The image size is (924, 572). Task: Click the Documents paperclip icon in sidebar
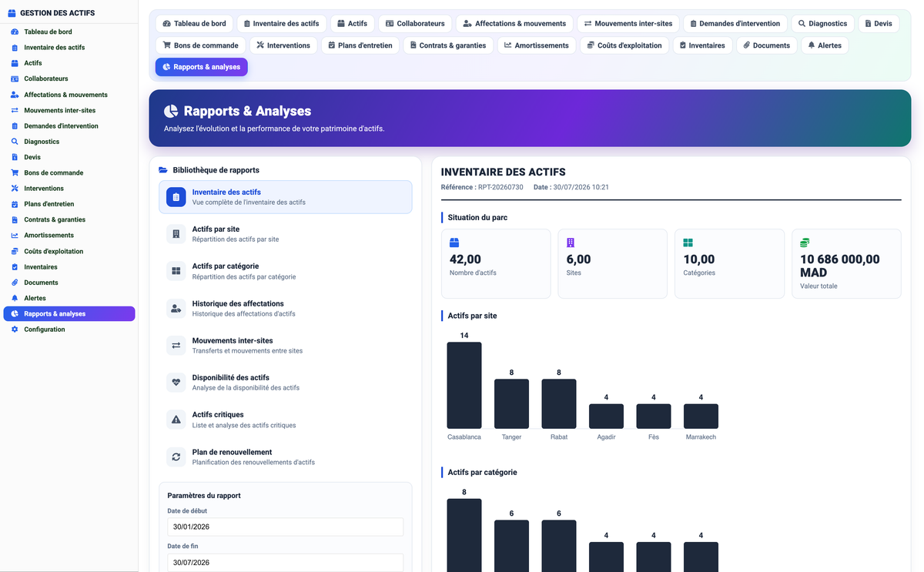tap(15, 283)
